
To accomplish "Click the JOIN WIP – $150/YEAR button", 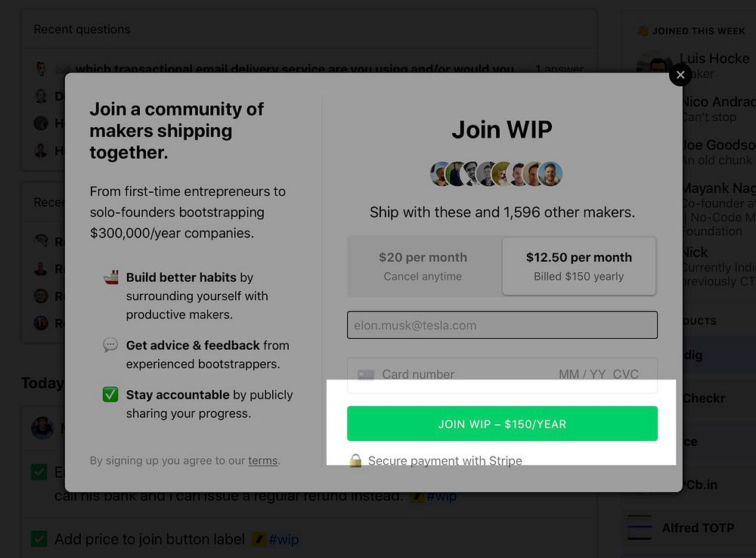I will pyautogui.click(x=502, y=423).
